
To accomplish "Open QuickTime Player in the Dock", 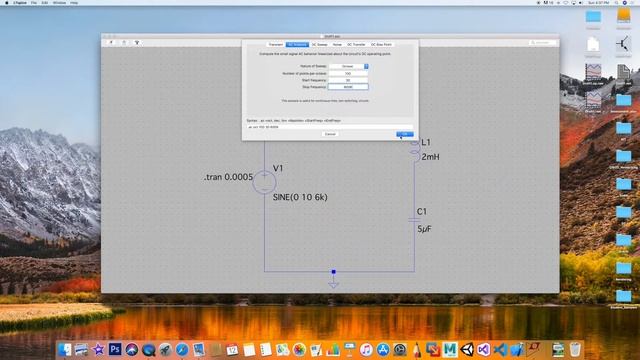I will 149,350.
